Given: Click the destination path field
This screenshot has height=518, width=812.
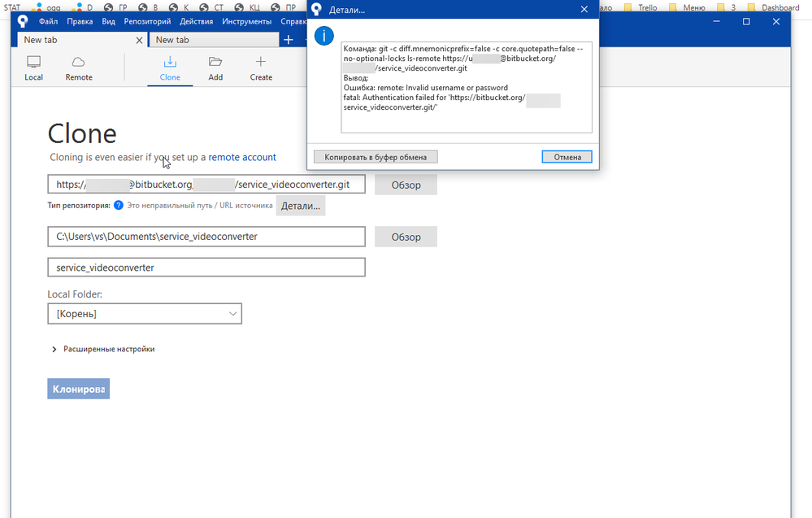Looking at the screenshot, I should 206,236.
